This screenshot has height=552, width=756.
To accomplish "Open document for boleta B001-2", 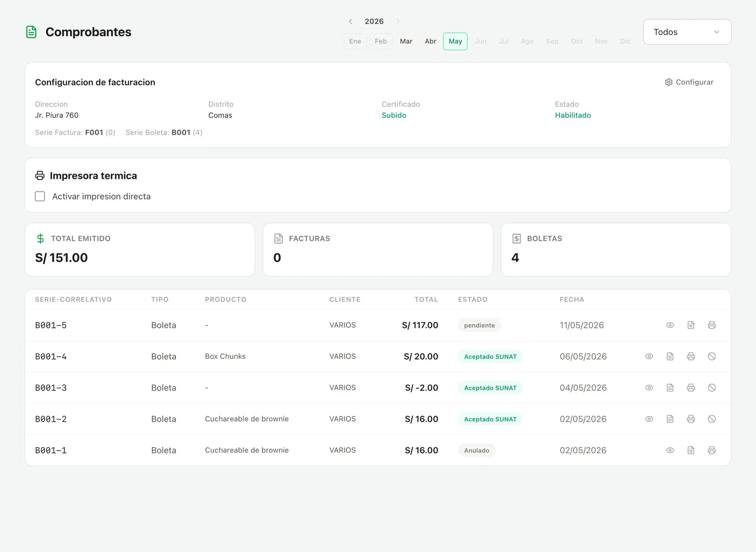I will [670, 419].
